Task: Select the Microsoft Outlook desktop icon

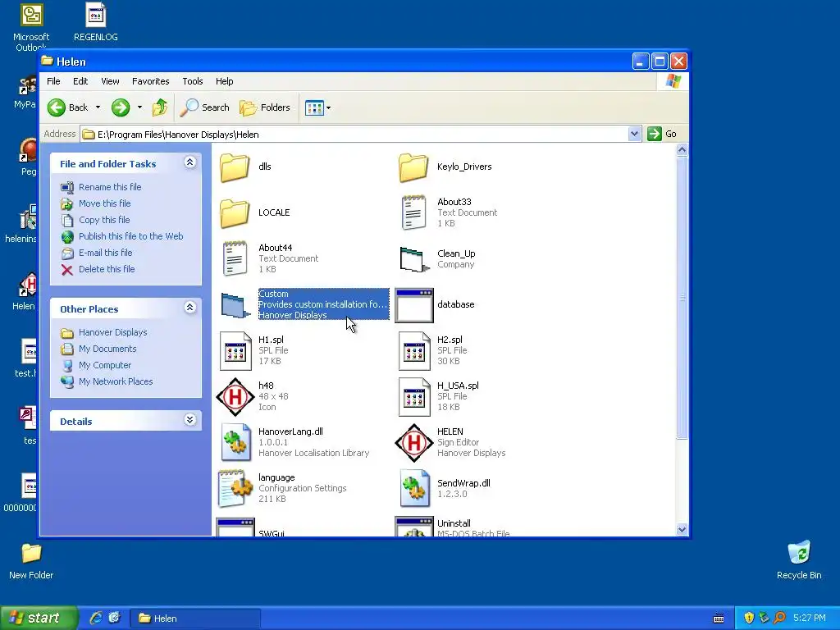Action: 31,27
